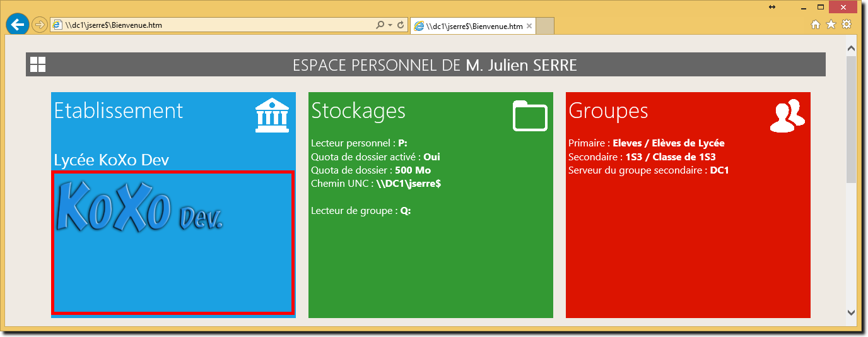Refresh the page with the reload icon
The image size is (868, 337).
pos(400,25)
